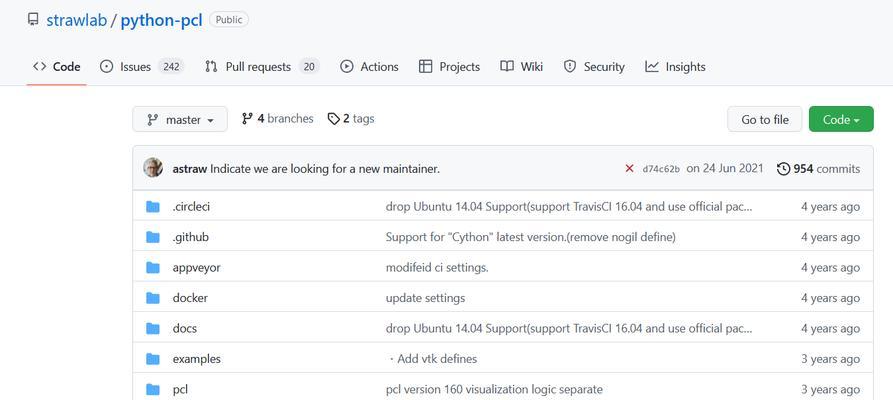Open the appveyor folder
The image size is (893, 400).
click(196, 268)
